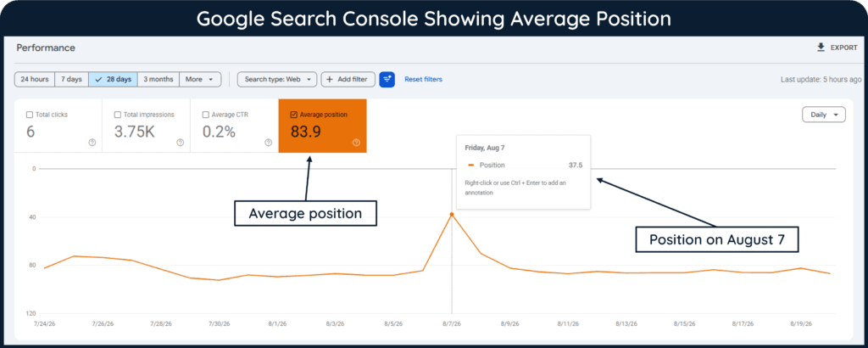868x348 pixels.
Task: Click the Export download icon
Action: point(821,48)
